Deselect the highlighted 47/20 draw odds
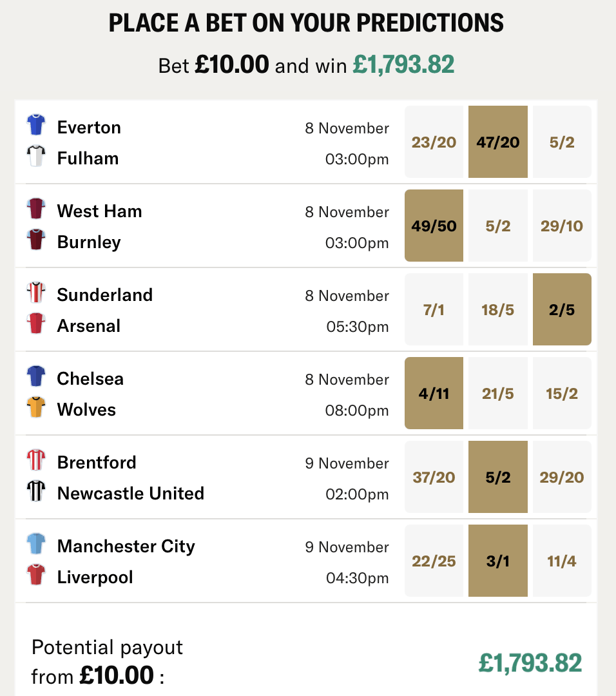 [x=497, y=142]
